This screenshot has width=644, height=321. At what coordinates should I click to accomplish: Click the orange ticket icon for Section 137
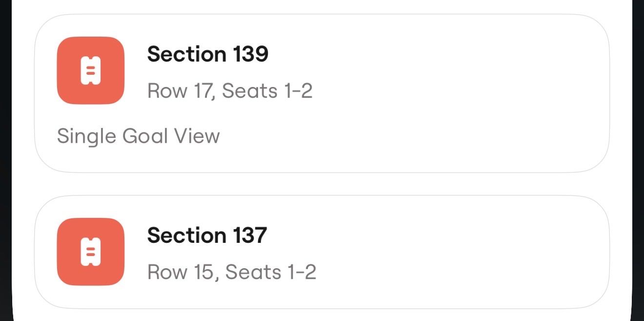click(x=90, y=252)
